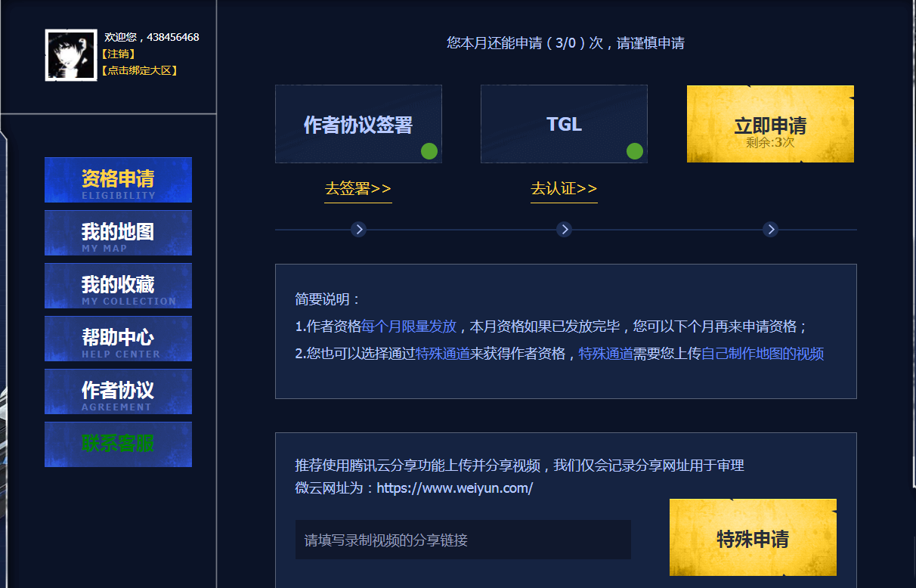
Task: Follow the 去签署>> link
Action: coord(358,188)
